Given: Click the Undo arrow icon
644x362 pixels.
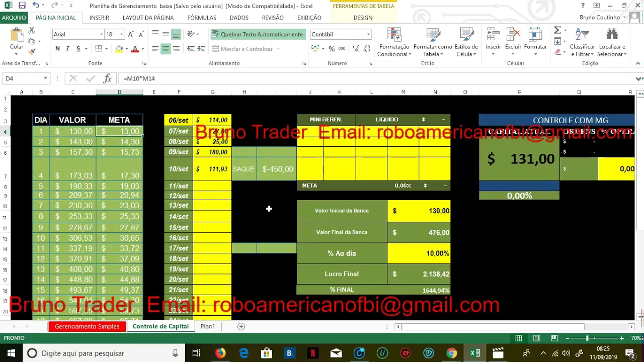Looking at the screenshot, I should point(35,6).
